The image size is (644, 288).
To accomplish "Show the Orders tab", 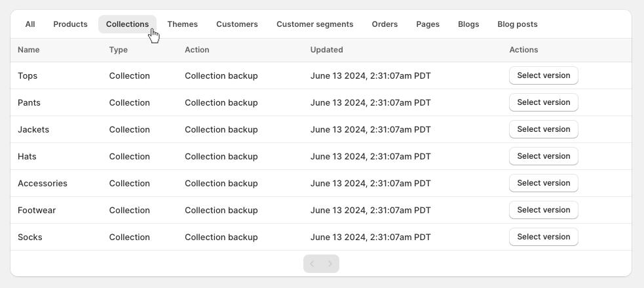I will pyautogui.click(x=385, y=24).
